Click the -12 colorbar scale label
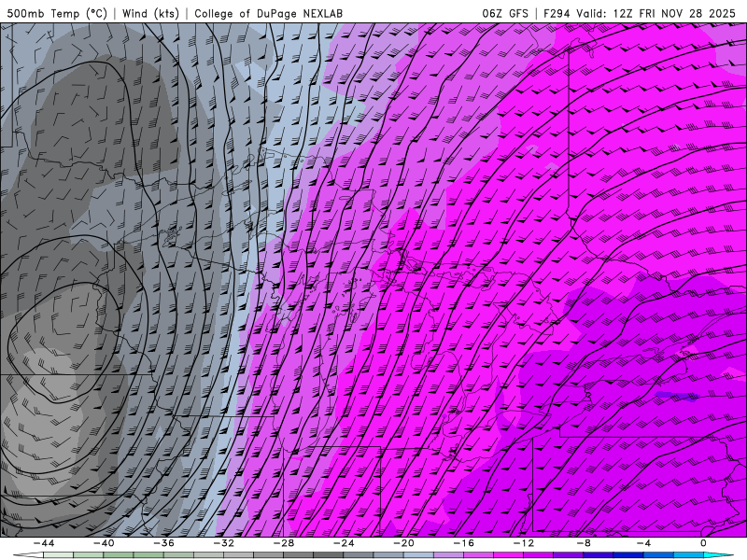The image size is (747, 560). (x=524, y=543)
